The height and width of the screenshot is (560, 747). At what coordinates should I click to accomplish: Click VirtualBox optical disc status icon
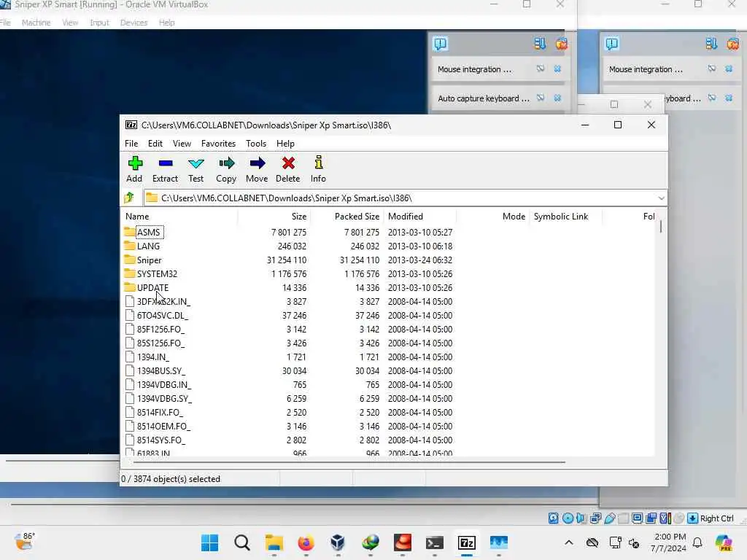point(568,518)
